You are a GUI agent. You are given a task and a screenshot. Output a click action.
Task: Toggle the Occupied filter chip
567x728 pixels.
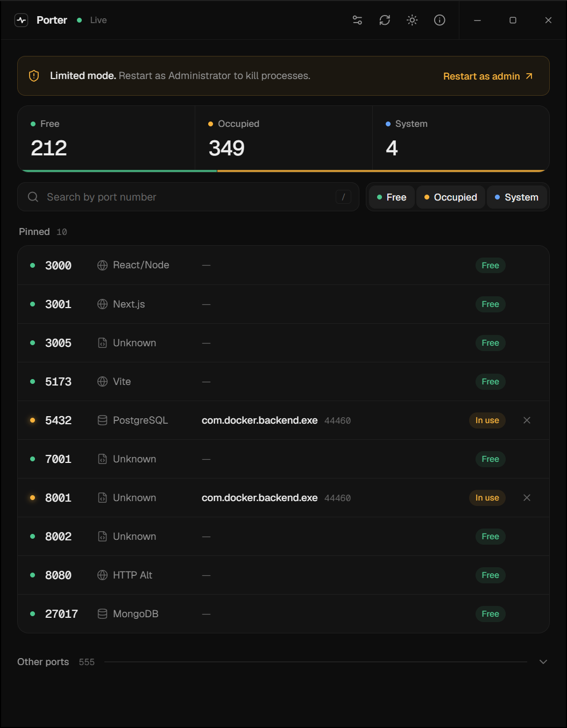coord(451,197)
